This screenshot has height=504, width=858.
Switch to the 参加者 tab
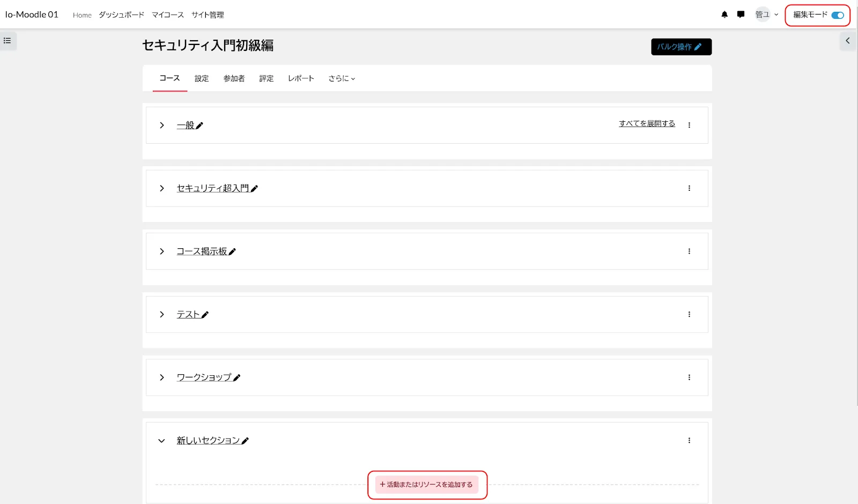click(234, 79)
